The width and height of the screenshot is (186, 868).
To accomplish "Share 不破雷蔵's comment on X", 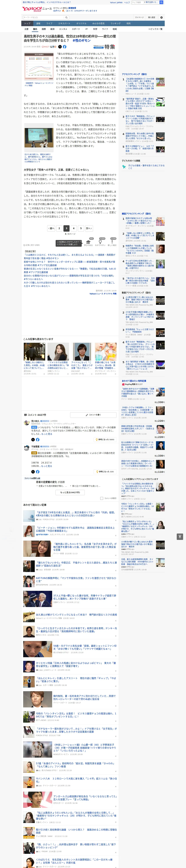I will (33, 471).
